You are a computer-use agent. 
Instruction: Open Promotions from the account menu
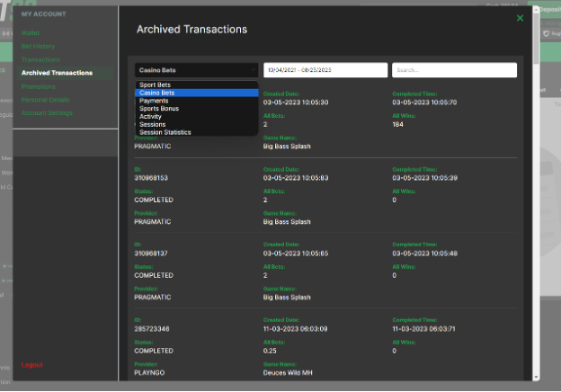point(39,86)
